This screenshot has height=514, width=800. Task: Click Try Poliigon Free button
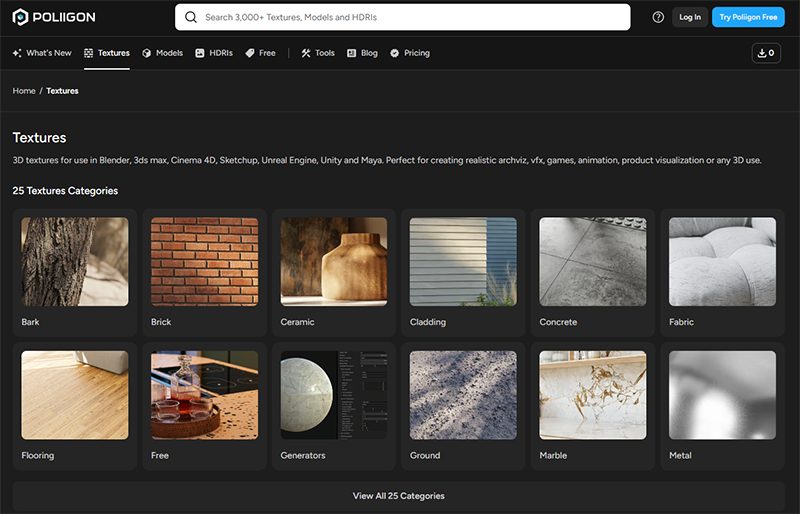(748, 17)
